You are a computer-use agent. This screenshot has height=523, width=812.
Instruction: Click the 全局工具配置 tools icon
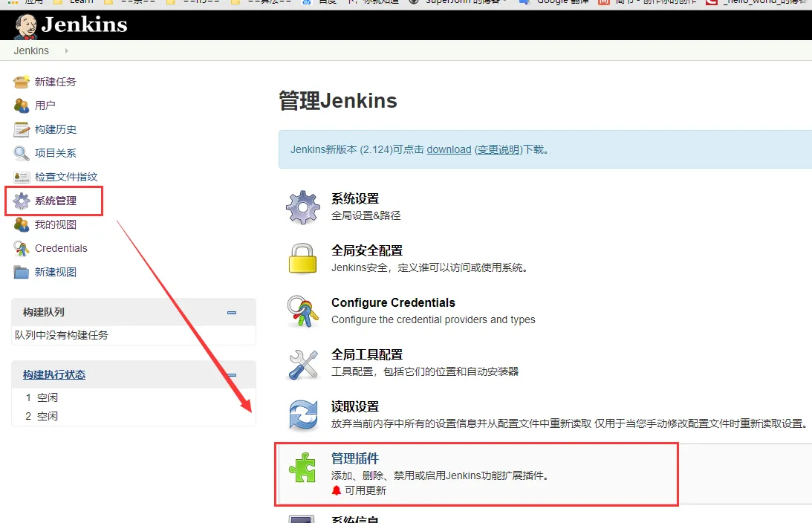[x=303, y=364]
